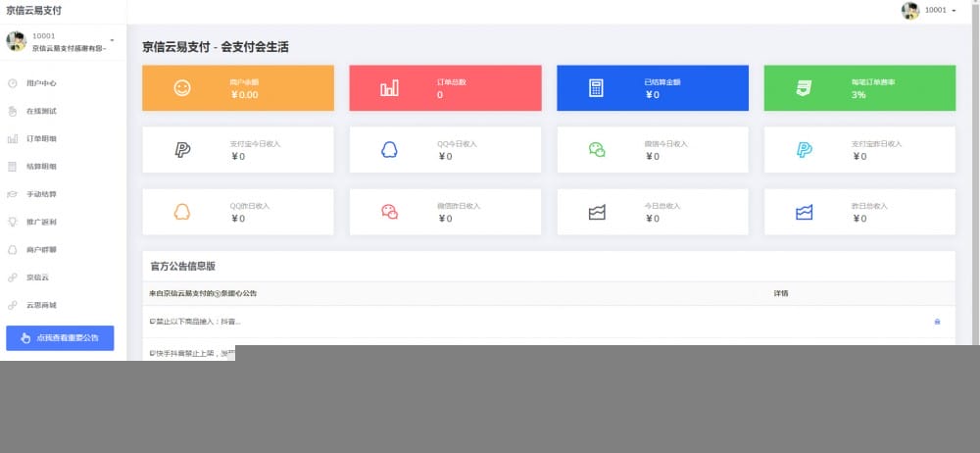The height and width of the screenshot is (453, 980).
Task: Click the 官方公告信息版 panel heading
Action: [x=182, y=266]
